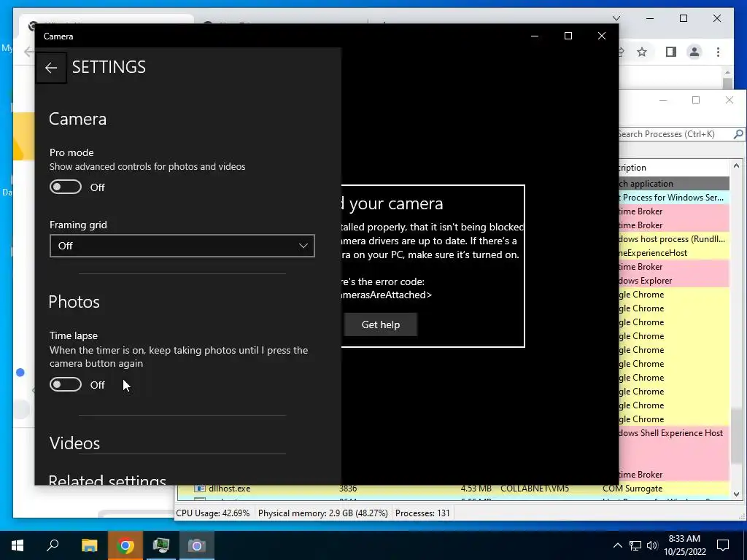
Task: Click search magnifier in Process Hacker
Action: tap(738, 134)
